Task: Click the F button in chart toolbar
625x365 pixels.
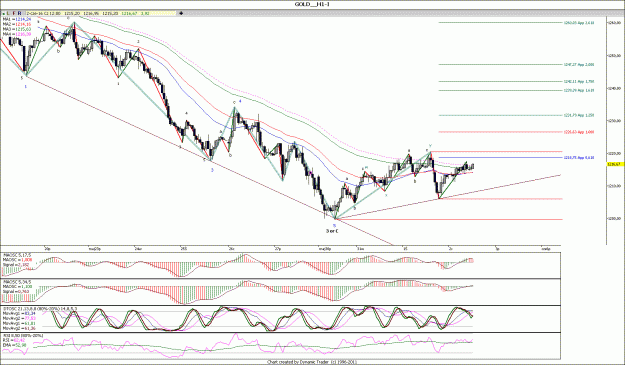Action: tap(14, 13)
